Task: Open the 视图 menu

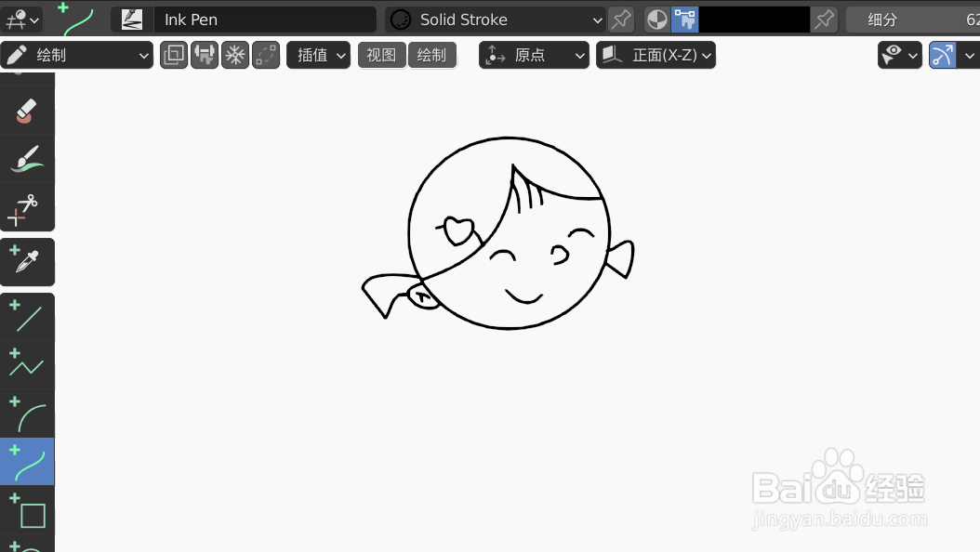Action: coord(382,55)
